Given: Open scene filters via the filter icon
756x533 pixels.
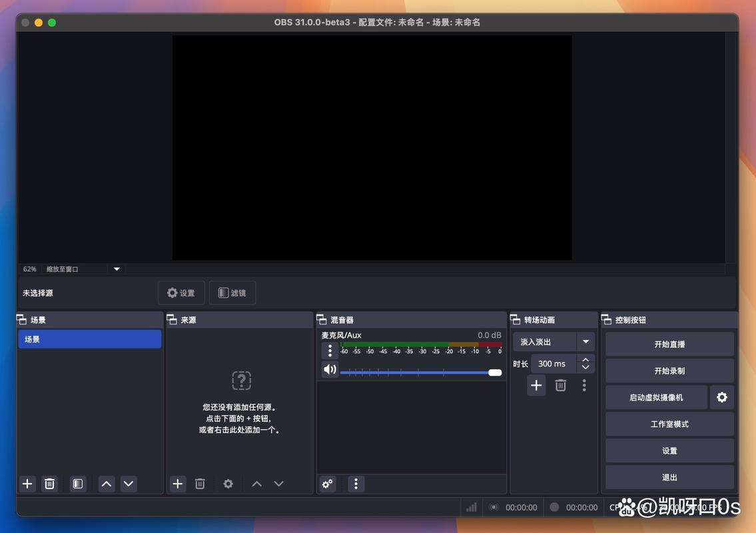Looking at the screenshot, I should point(77,484).
